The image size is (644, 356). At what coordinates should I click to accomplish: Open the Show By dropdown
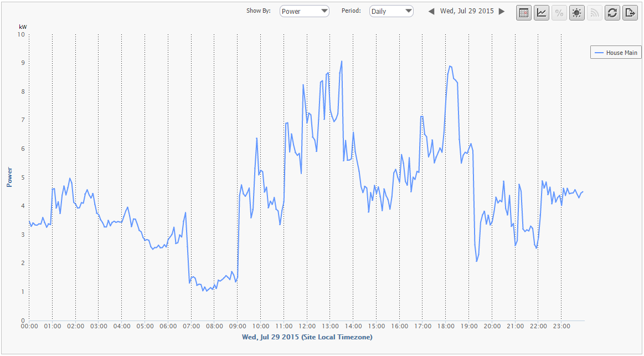click(305, 11)
